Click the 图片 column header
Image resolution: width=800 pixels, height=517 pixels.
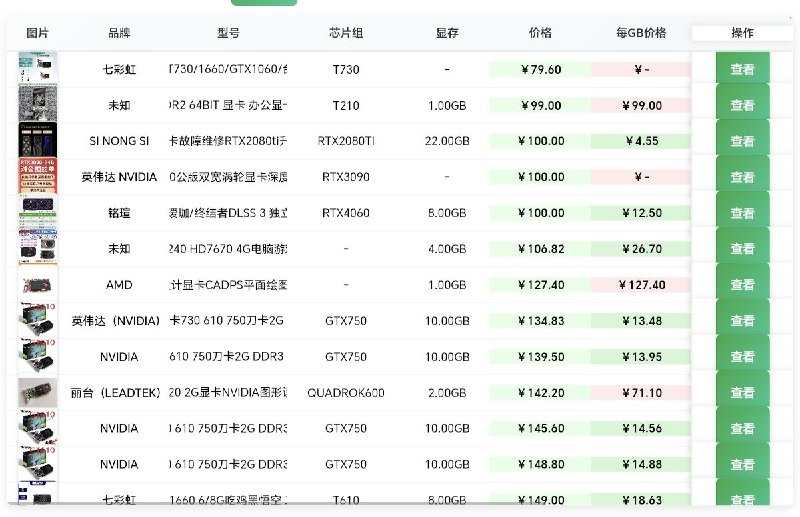37,33
